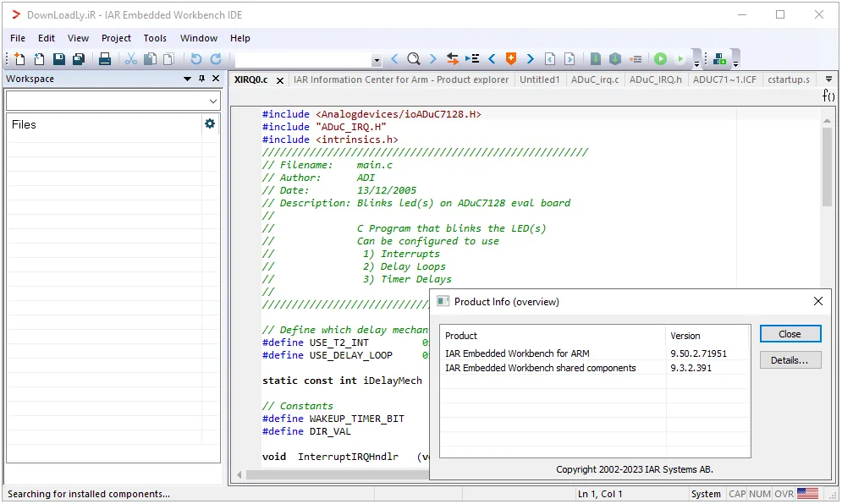The width and height of the screenshot is (842, 504).
Task: Select IAR Embedded Workbench shared components row
Action: point(595,368)
